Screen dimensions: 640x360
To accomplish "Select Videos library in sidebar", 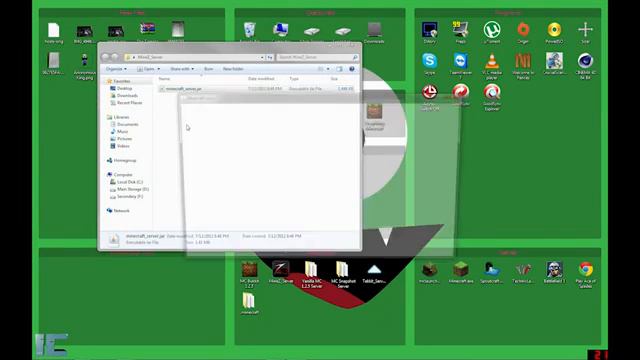I will click(x=123, y=146).
